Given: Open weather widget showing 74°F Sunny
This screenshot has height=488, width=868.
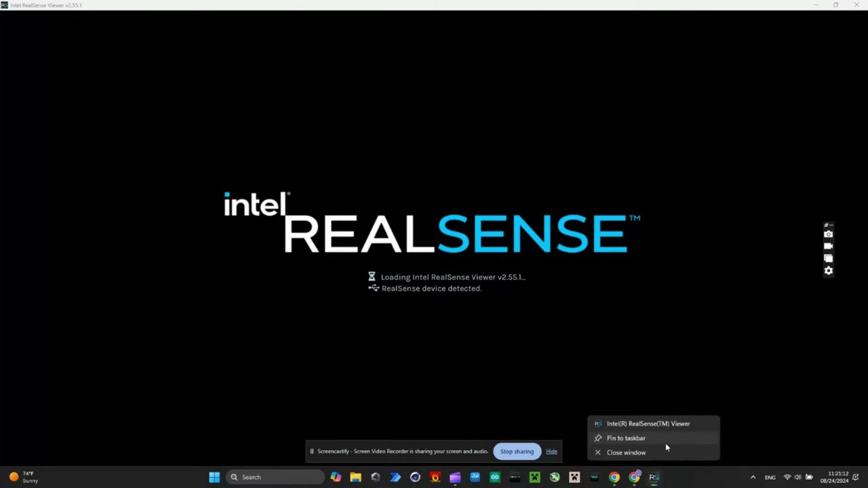Looking at the screenshot, I should pos(24,477).
